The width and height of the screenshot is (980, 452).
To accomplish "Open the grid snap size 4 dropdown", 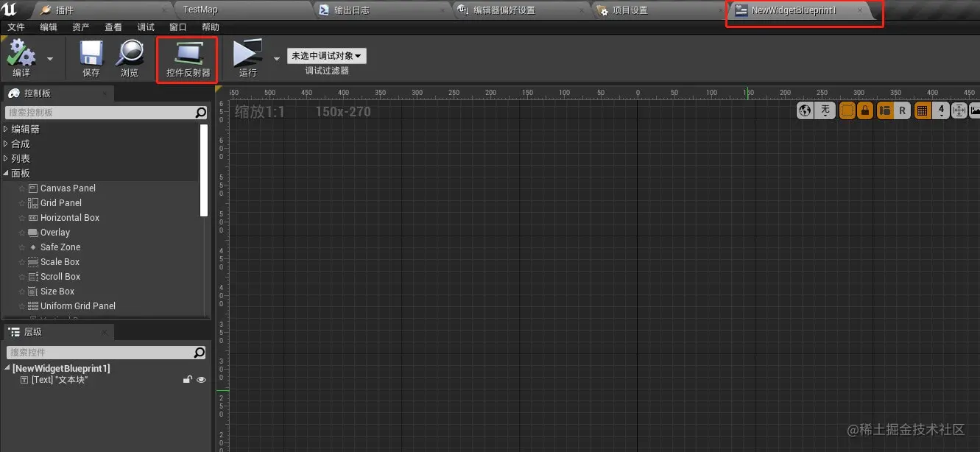I will pyautogui.click(x=941, y=110).
